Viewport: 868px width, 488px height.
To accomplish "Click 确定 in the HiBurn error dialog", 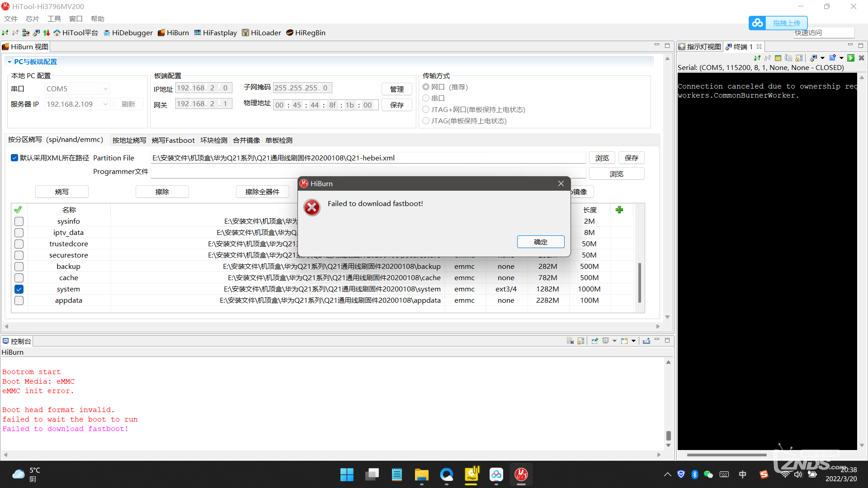I will tap(541, 242).
